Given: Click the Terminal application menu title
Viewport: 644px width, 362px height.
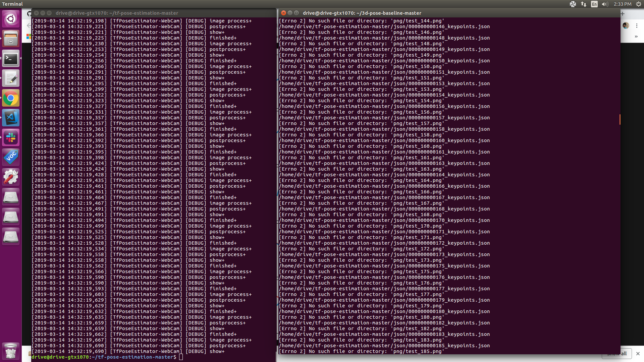Looking at the screenshot, I should [x=12, y=4].
